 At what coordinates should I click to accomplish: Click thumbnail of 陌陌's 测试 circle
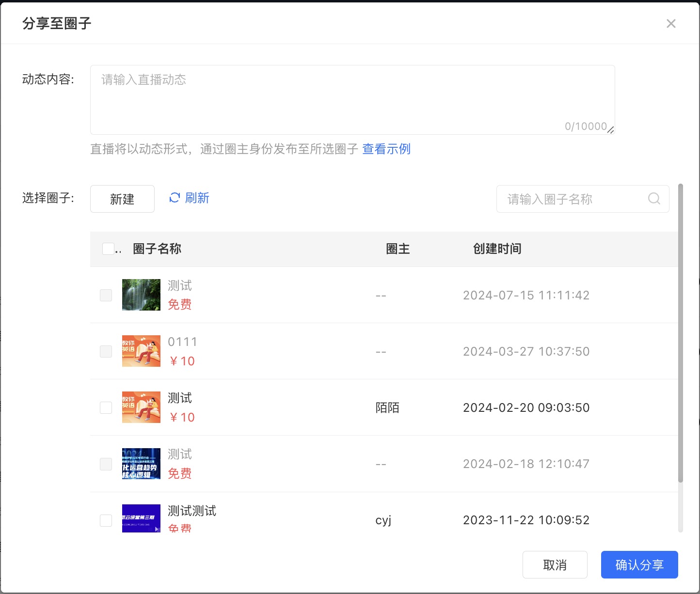[141, 407]
